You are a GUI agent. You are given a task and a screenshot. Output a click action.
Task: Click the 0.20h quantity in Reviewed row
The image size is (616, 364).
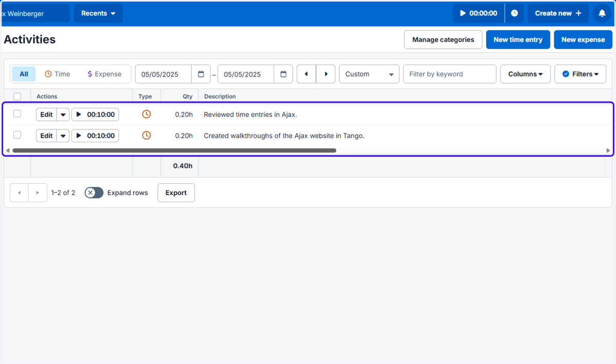click(184, 114)
